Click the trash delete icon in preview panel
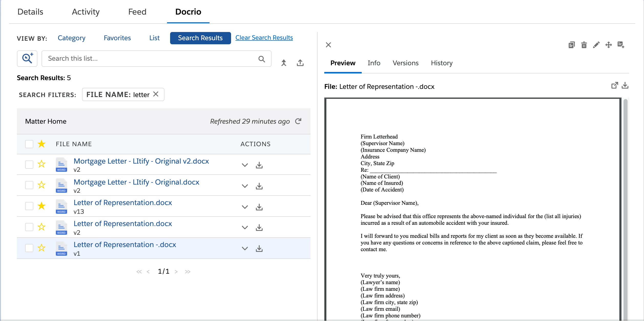644x321 pixels. (x=584, y=45)
